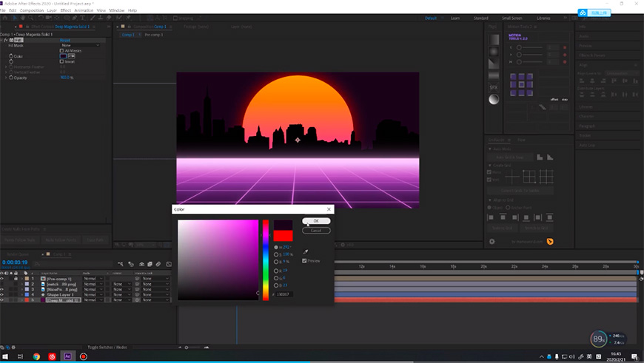The width and height of the screenshot is (644, 363).
Task: Open Track Matte dropdown for layer 2
Action: point(121,284)
